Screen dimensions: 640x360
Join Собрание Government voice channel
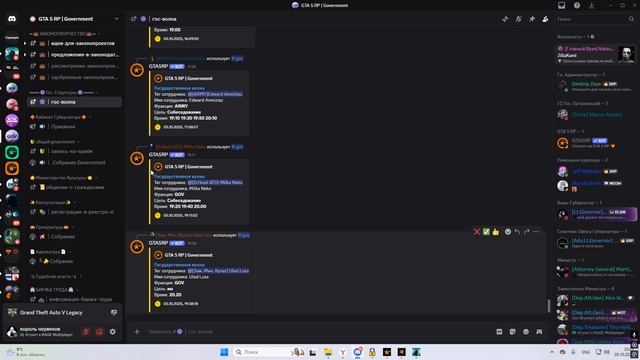coord(74,162)
